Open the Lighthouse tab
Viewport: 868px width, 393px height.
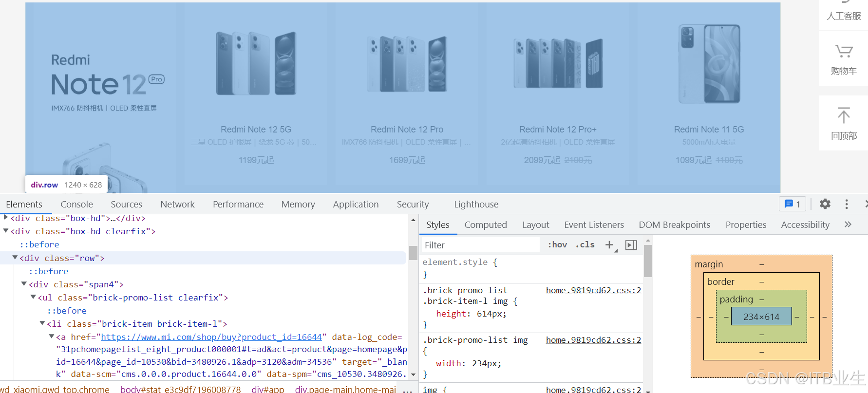pos(476,204)
